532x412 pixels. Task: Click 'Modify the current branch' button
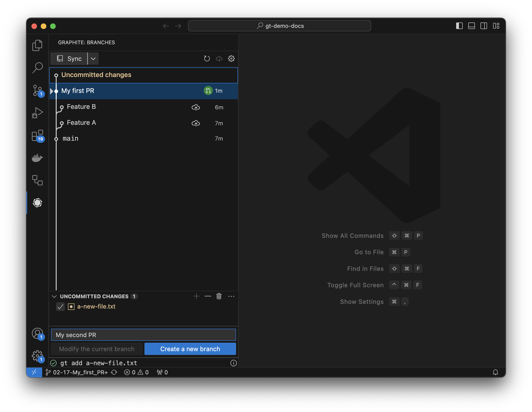pos(96,349)
